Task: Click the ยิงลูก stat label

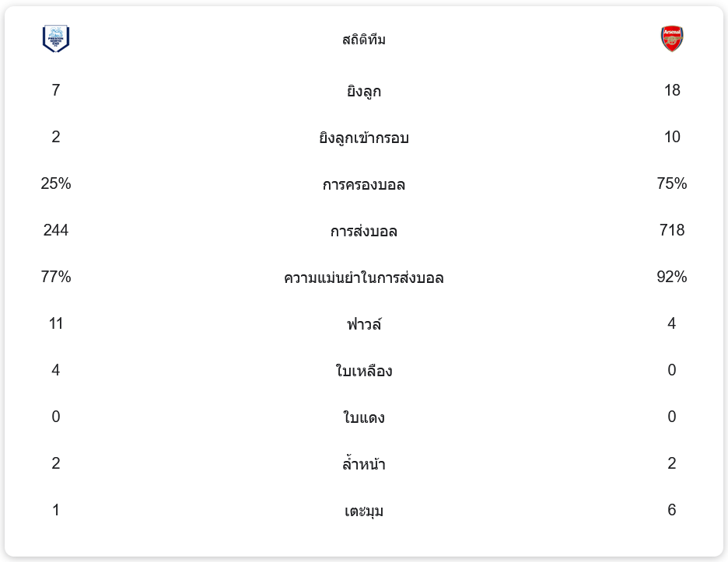Action: coord(364,92)
